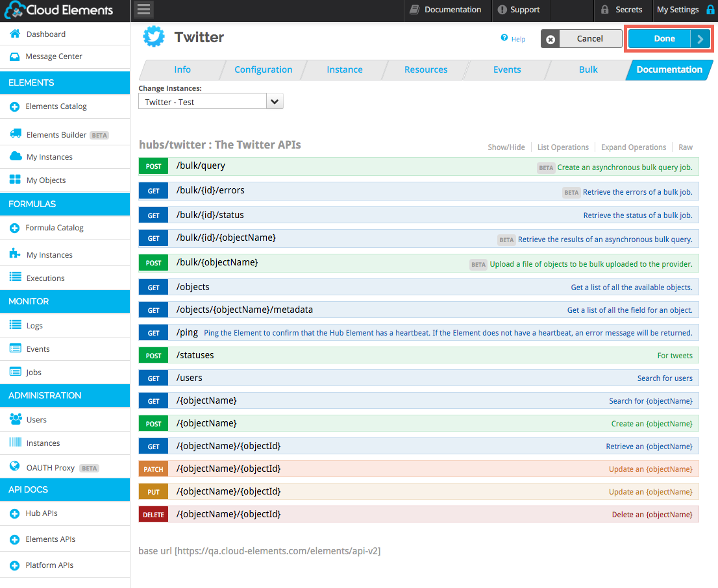Screen dimensions: 718x588
Task: Expand the POST /bulk/query operation
Action: tap(419, 166)
